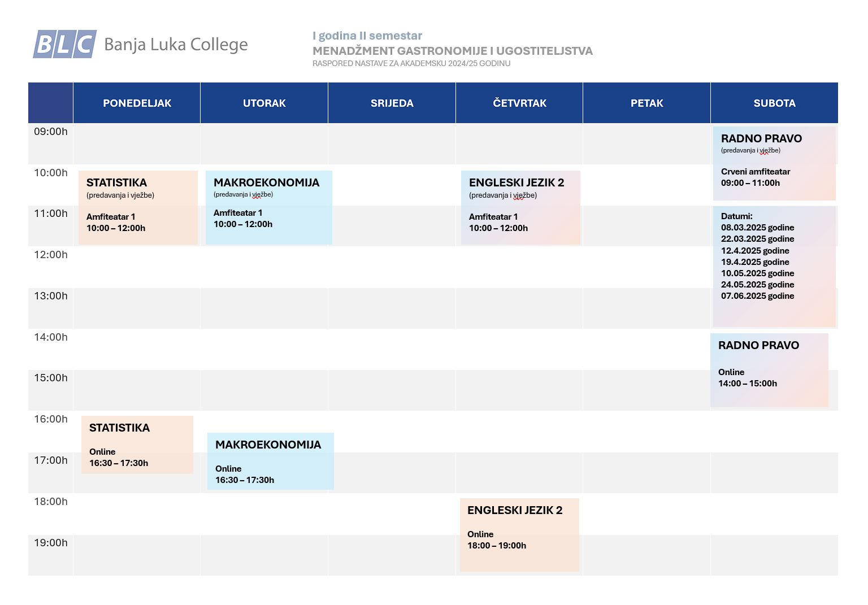Screen dimensions: 868x605
Task: Select the ČETVRTAK column header
Action: [519, 103]
